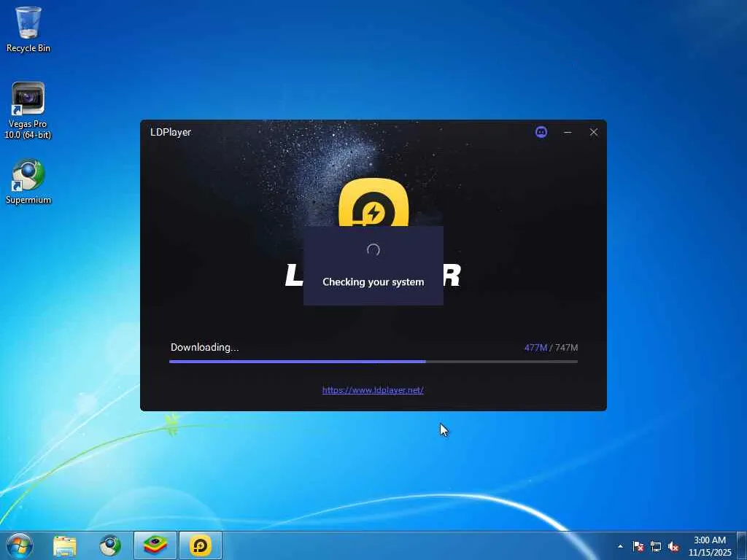This screenshot has height=560, width=747.
Task: Open the Action Center flag icon
Action: [x=638, y=546]
